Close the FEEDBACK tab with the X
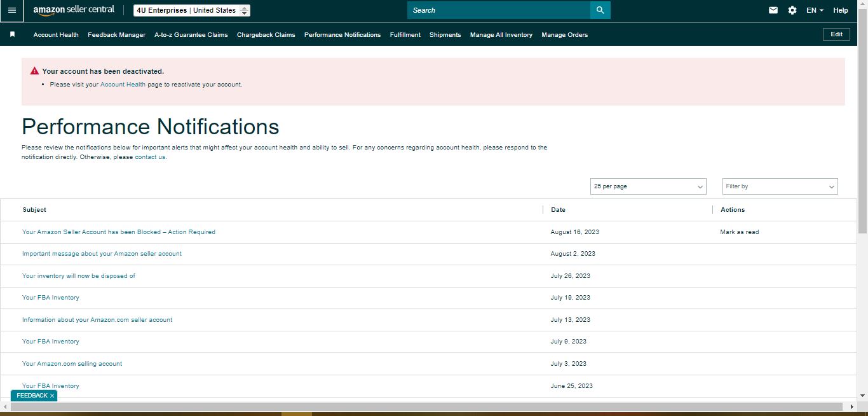868x416 pixels. tap(52, 396)
